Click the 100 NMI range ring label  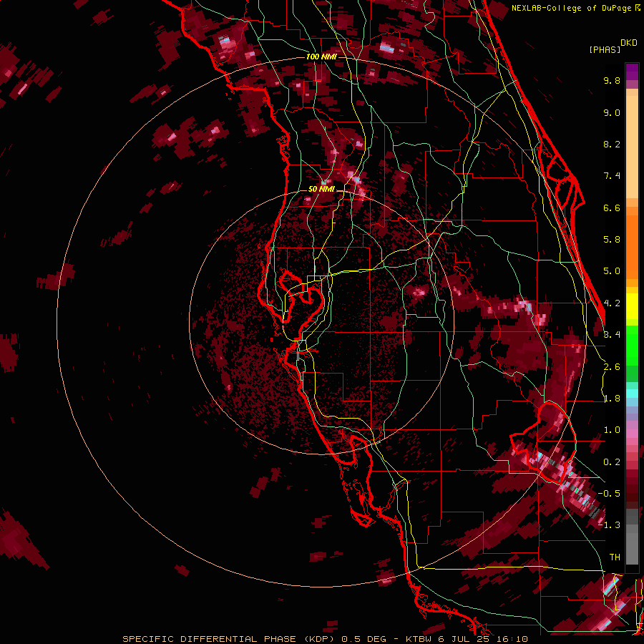321,57
